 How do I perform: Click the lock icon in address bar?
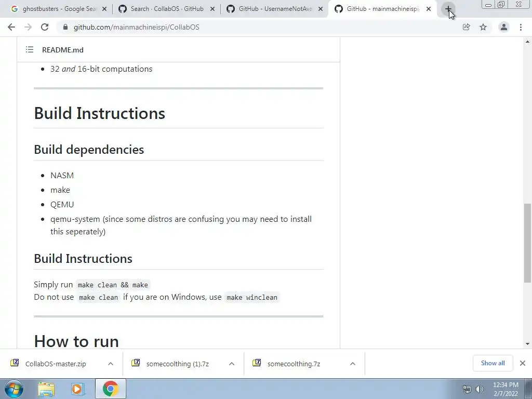point(65,27)
